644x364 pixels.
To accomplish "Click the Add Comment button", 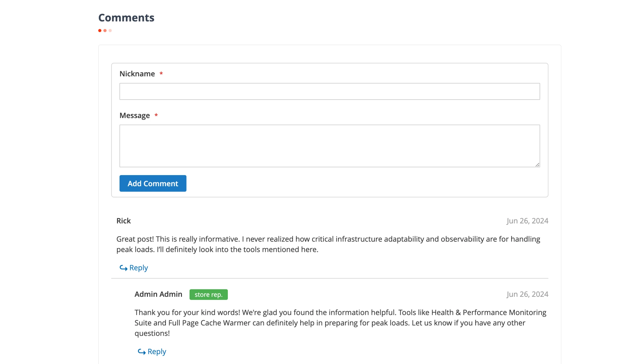I will (x=152, y=183).
